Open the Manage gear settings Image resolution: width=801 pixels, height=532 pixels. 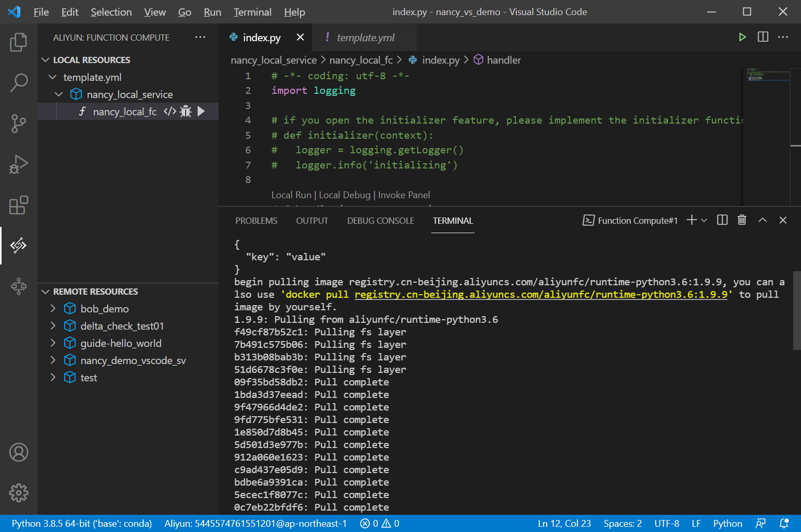[19, 492]
